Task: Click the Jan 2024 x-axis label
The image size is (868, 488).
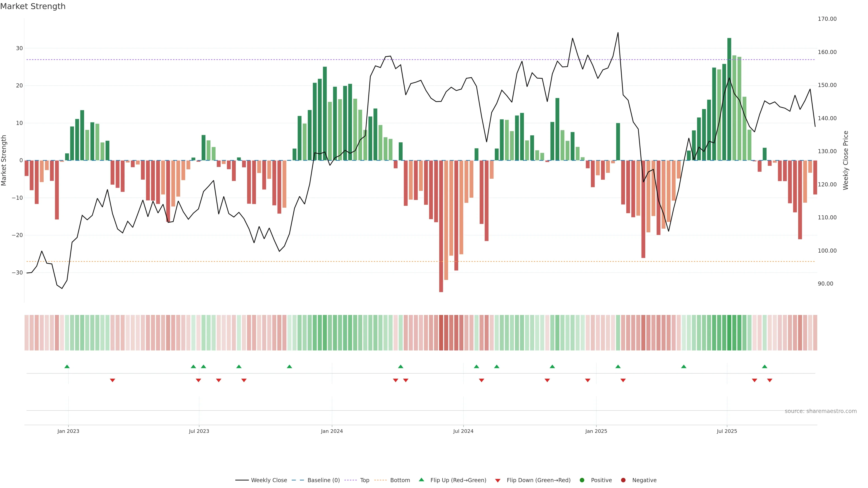Action: [332, 431]
